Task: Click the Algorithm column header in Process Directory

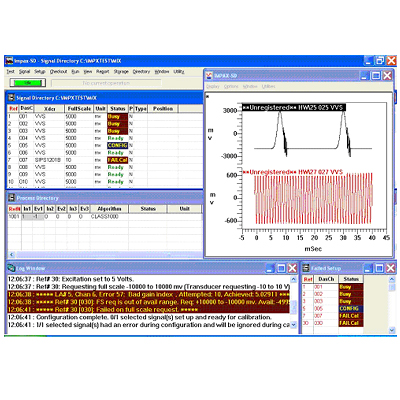Action: [x=109, y=209]
